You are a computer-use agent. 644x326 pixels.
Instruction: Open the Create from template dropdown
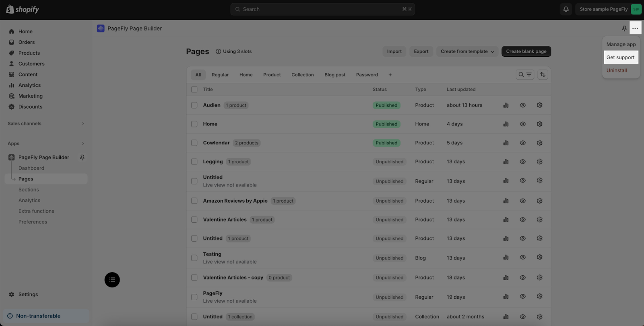[x=467, y=51]
